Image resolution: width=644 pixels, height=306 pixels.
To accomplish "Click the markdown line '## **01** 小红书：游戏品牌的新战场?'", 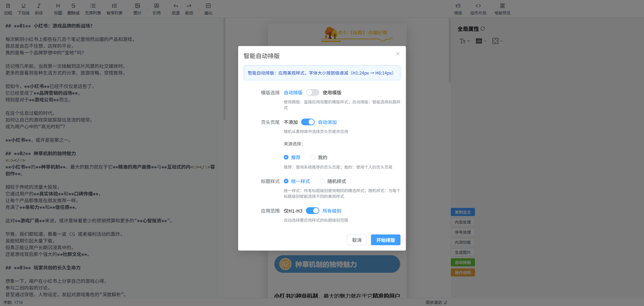I will click(49, 26).
